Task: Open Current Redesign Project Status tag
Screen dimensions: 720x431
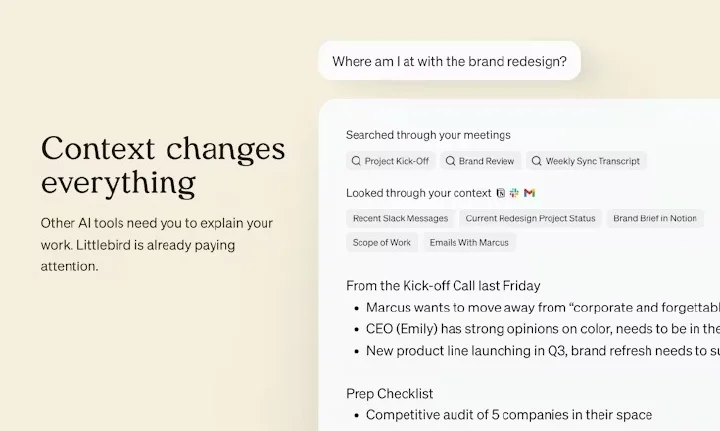Action: pyautogui.click(x=530, y=218)
